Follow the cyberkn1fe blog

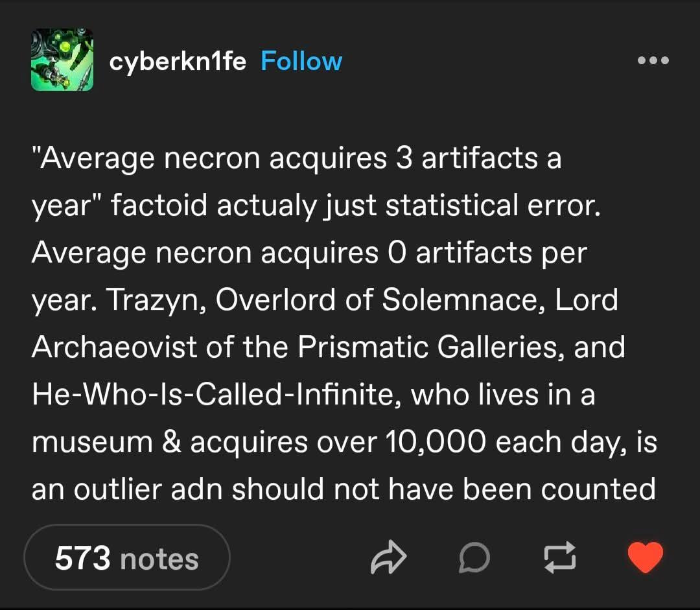click(x=301, y=62)
